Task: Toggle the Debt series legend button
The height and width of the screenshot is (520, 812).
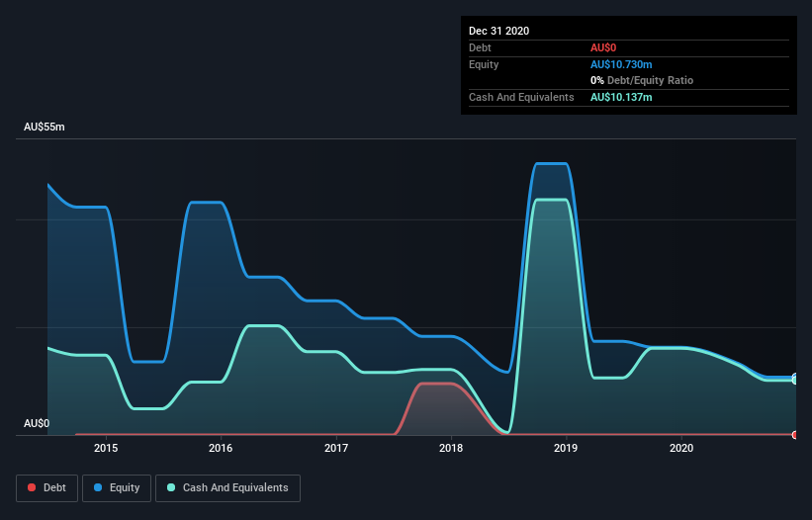Action: tap(46, 488)
